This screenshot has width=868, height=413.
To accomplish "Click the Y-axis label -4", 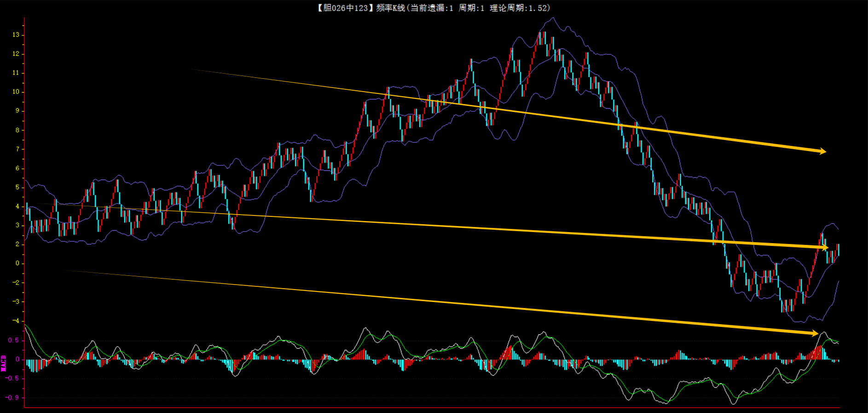I will pyautogui.click(x=16, y=321).
